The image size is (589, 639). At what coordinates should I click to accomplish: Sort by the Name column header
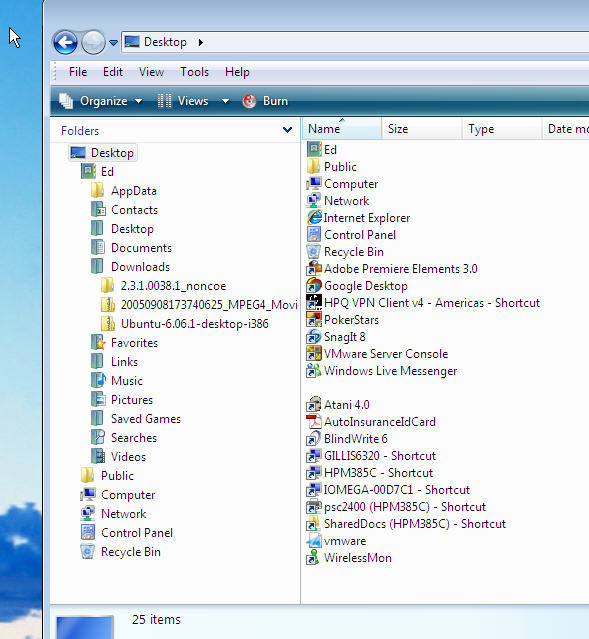pos(342,129)
